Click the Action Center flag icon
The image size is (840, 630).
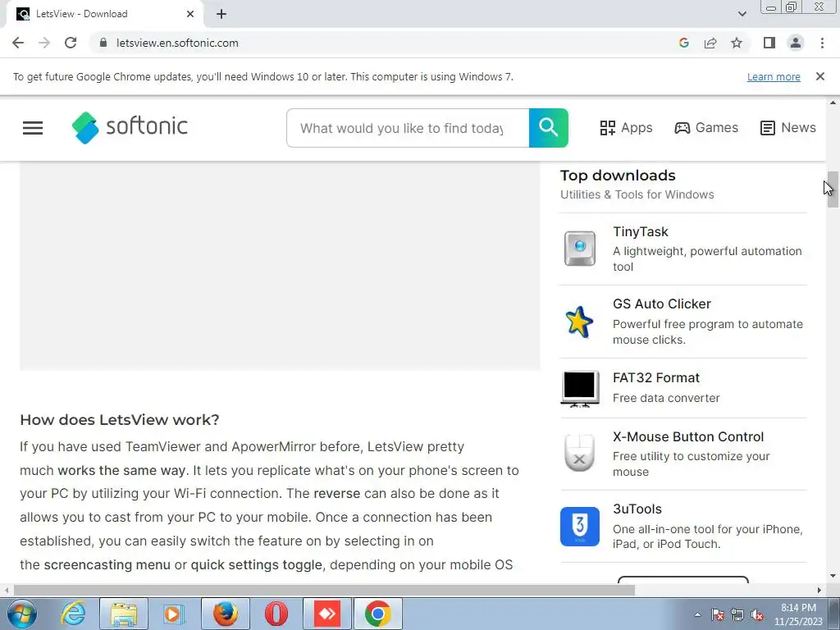[x=717, y=614]
